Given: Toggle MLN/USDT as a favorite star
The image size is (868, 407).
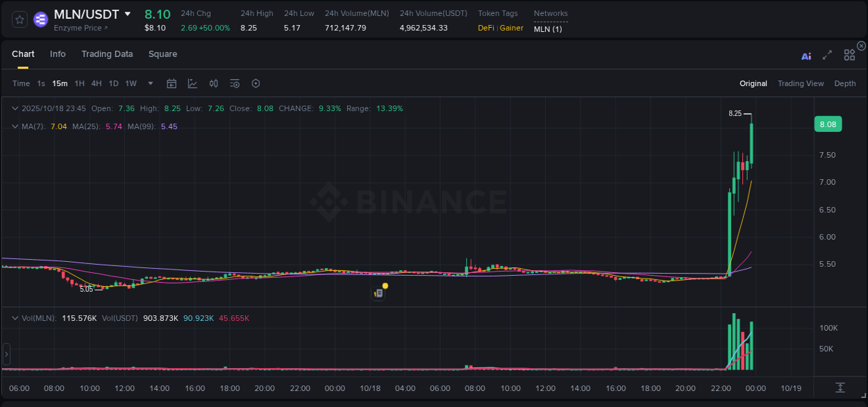Looking at the screenshot, I should [x=19, y=19].
